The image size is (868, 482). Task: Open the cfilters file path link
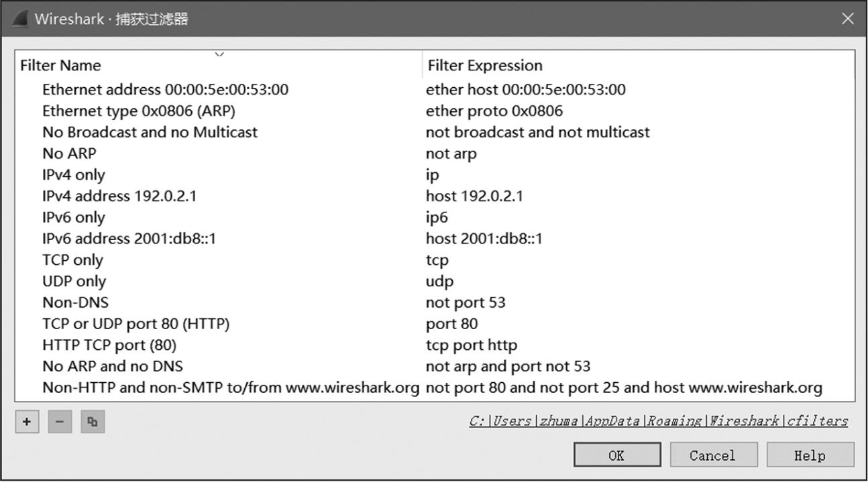658,421
